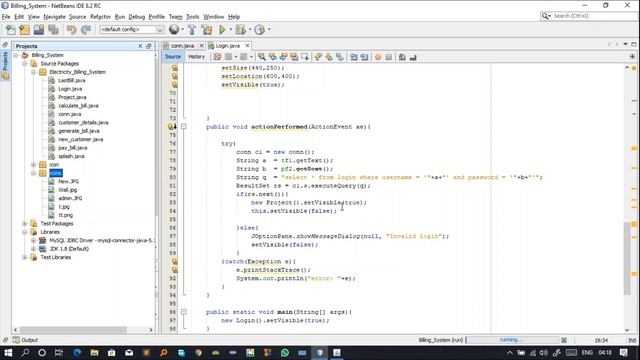Screen dimensions: 640x360
Task: Collapse the Billing_System project node
Action: [x=16, y=55]
